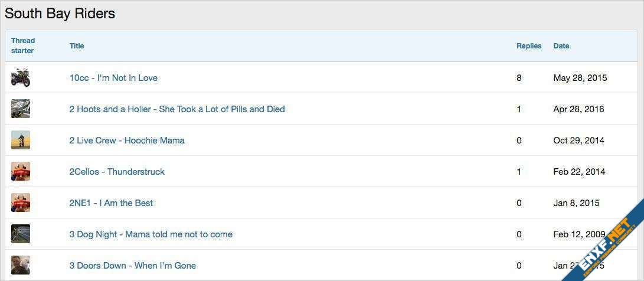This screenshot has width=644, height=281.
Task: Open the 2Cellos - Thunderstruck thread
Action: (117, 172)
